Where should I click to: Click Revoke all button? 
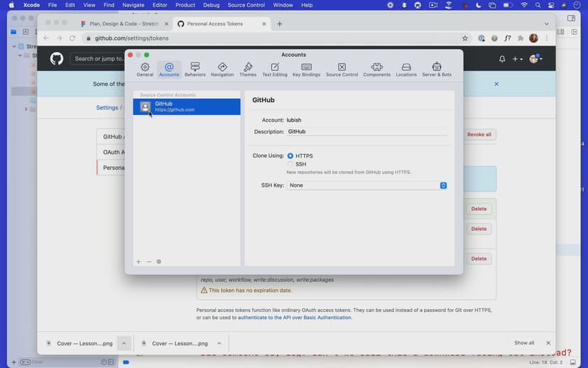[x=479, y=134]
